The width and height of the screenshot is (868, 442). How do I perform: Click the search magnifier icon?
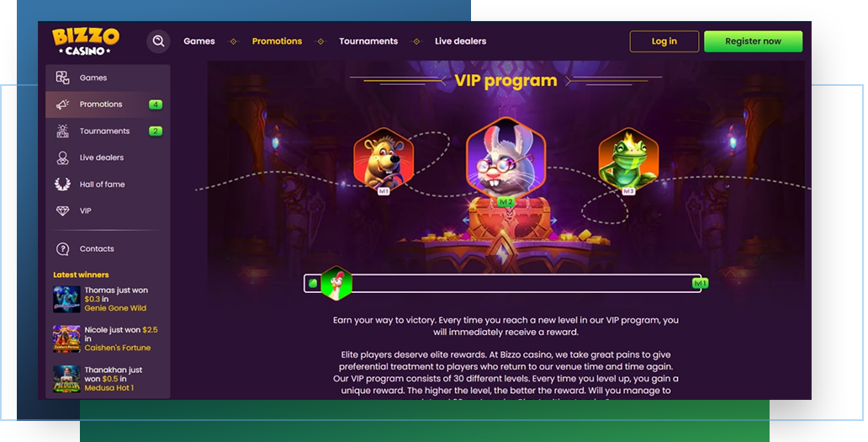pyautogui.click(x=158, y=41)
